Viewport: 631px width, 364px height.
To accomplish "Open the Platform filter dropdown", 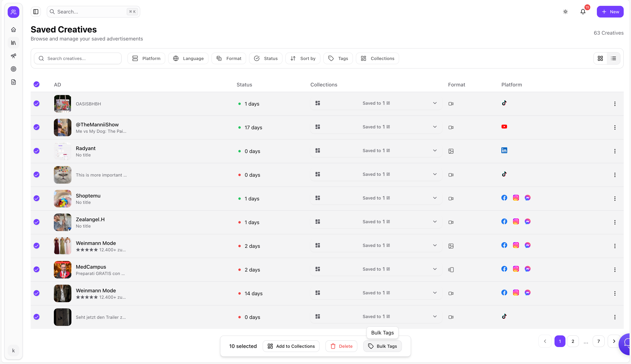I will [x=146, y=59].
